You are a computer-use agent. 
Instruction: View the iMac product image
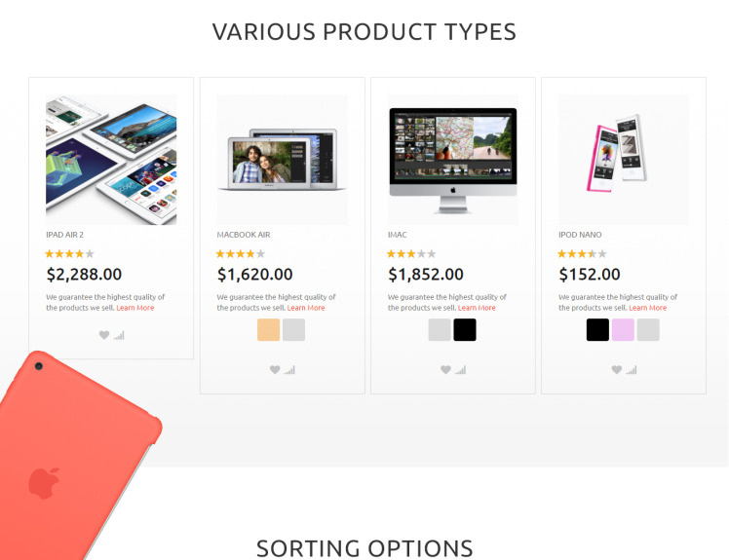[x=453, y=160]
